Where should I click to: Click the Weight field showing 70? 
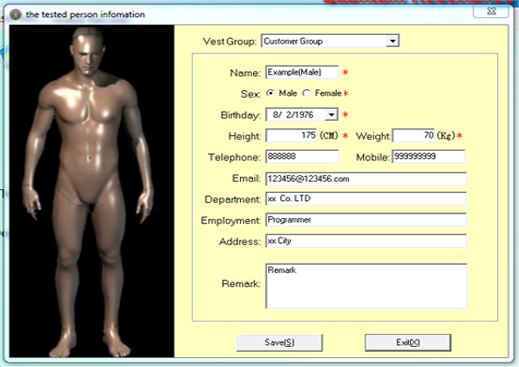click(413, 136)
